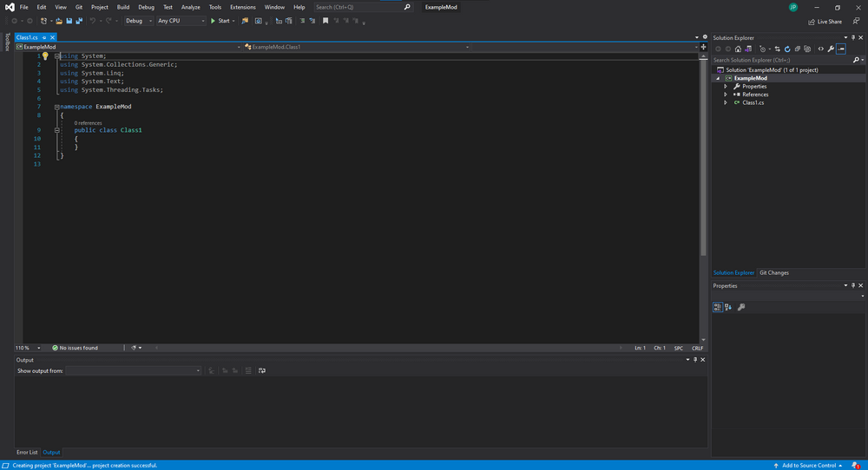Click lightbulb quick actions icon on line 1

[x=45, y=55]
